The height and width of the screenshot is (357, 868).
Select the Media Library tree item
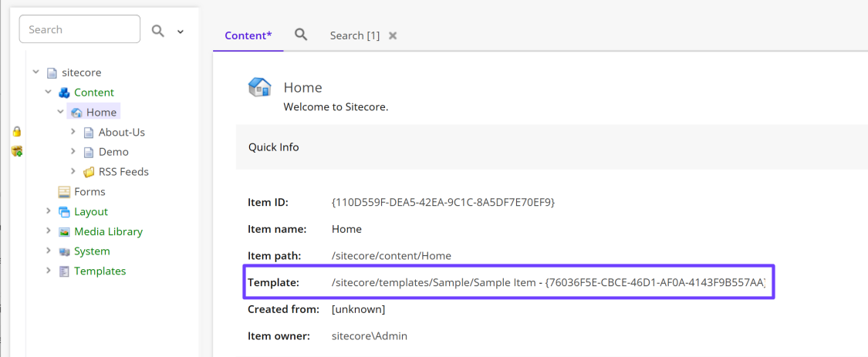[x=109, y=231]
